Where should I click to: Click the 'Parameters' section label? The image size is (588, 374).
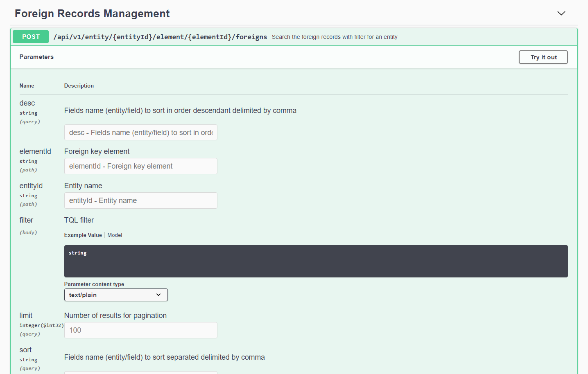(x=36, y=57)
